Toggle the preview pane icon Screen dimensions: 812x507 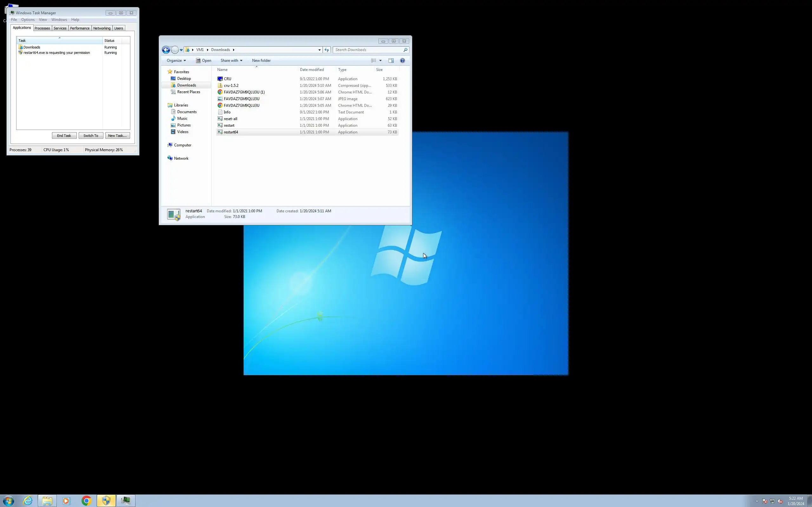tap(391, 61)
